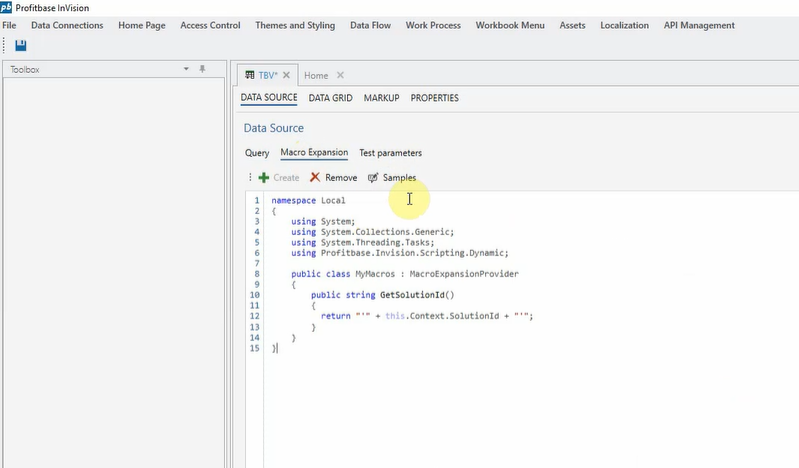799x468 pixels.
Task: Click the Samples icon
Action: [373, 178]
